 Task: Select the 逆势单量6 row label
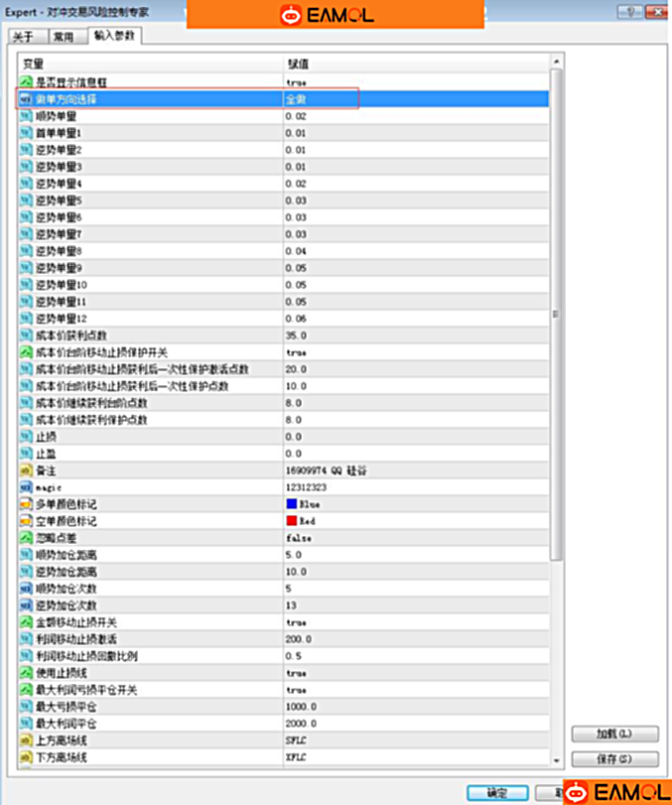point(59,217)
